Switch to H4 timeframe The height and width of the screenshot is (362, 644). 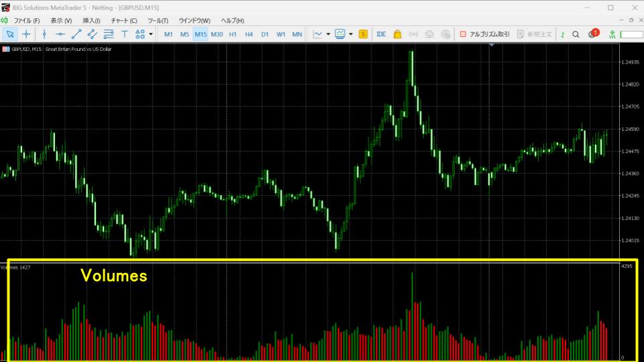[x=248, y=34]
